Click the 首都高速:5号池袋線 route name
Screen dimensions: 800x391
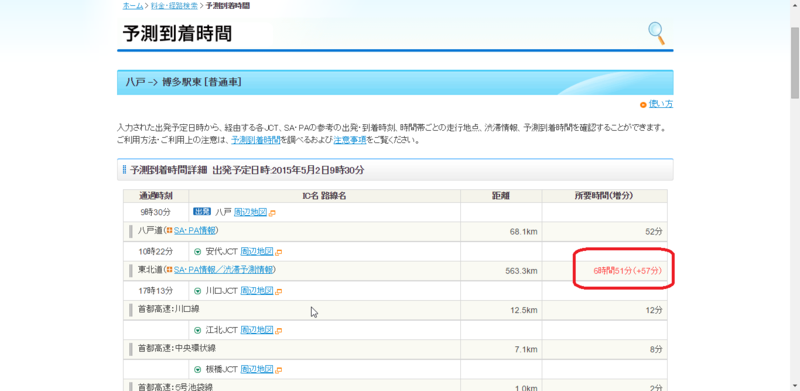point(176,387)
